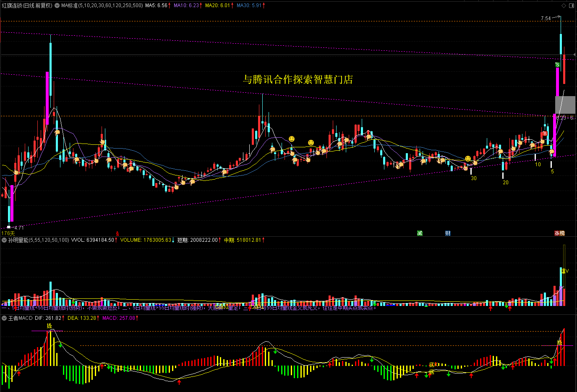
Task: Click the 176天 label at bottom left
Action: [8, 233]
